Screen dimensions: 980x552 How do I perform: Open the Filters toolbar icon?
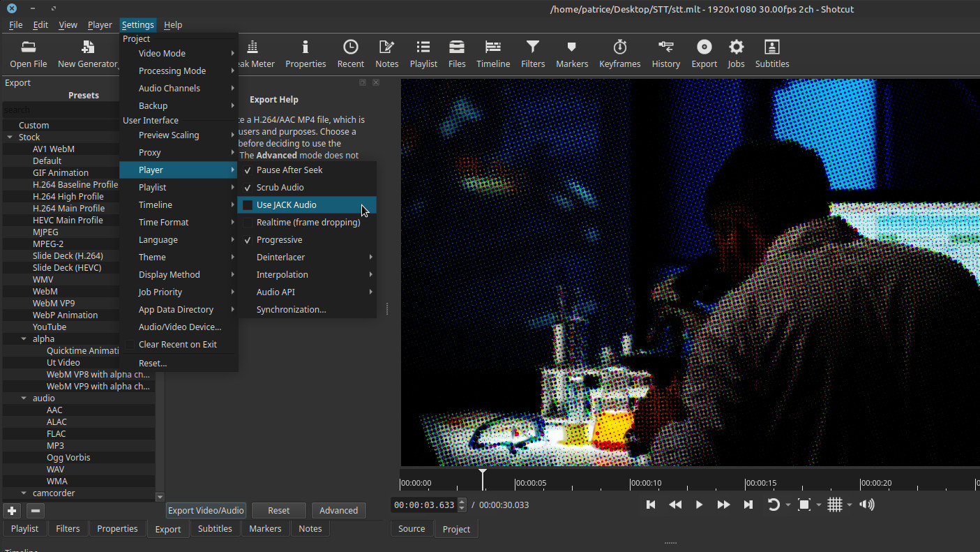pyautogui.click(x=532, y=54)
